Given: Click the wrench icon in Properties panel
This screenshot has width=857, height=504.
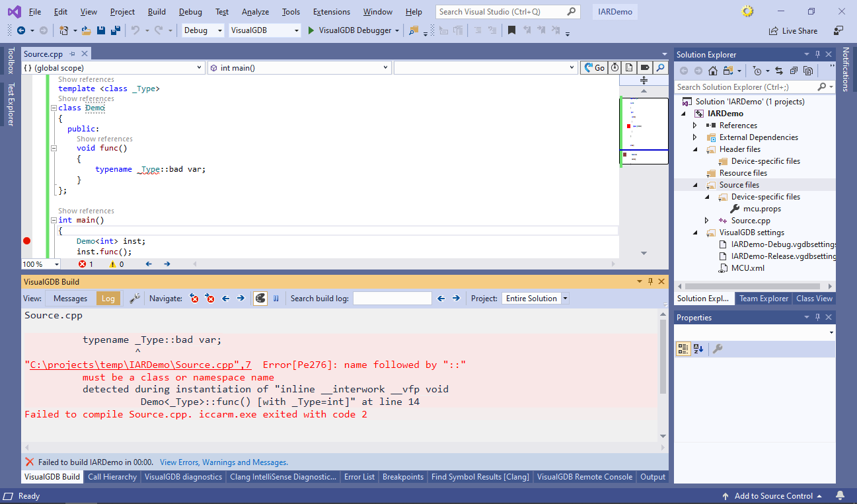Looking at the screenshot, I should pos(717,349).
